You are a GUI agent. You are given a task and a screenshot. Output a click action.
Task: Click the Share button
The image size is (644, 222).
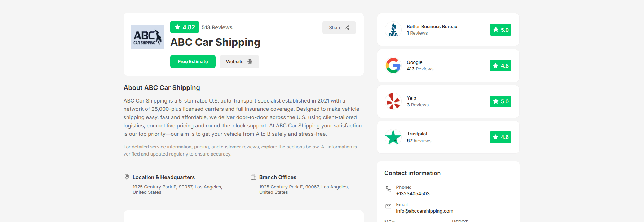pos(339,28)
